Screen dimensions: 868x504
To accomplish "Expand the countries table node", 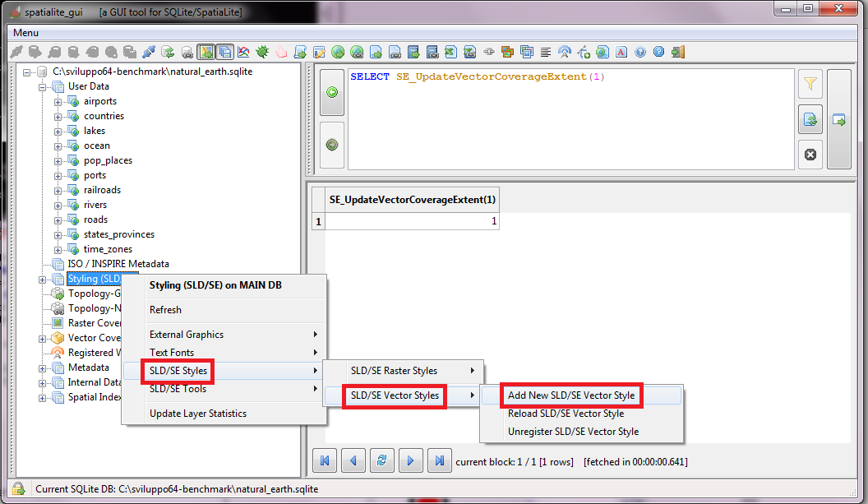I will (x=58, y=117).
